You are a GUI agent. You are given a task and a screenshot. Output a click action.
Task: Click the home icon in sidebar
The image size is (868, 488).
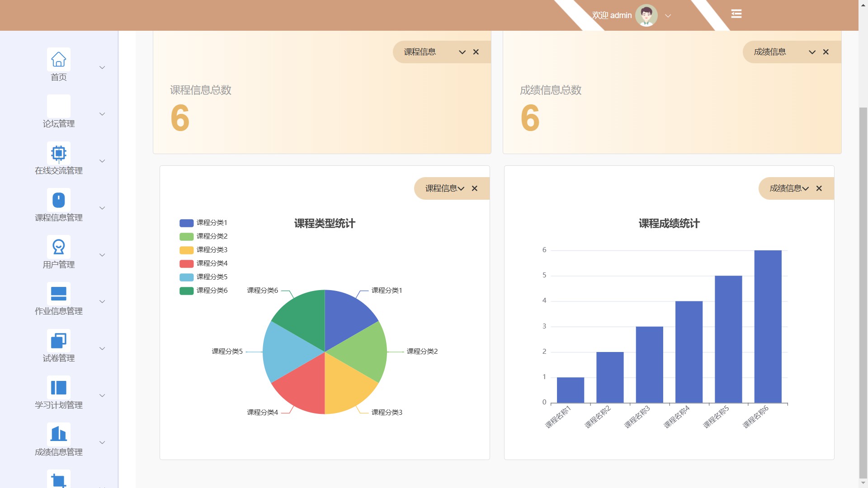pos(58,59)
